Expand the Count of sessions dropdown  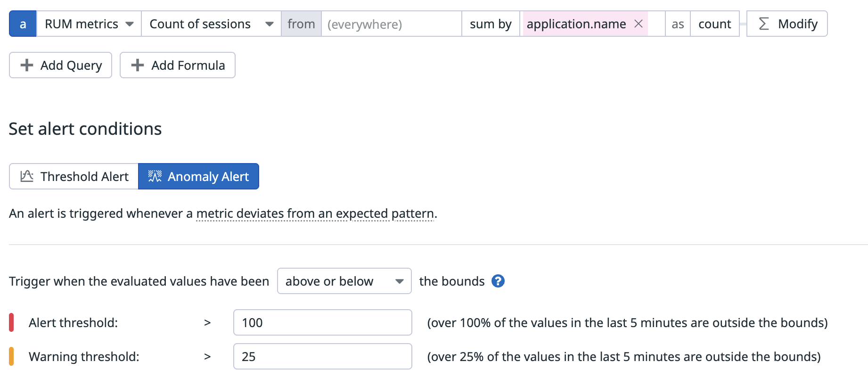pyautogui.click(x=211, y=24)
